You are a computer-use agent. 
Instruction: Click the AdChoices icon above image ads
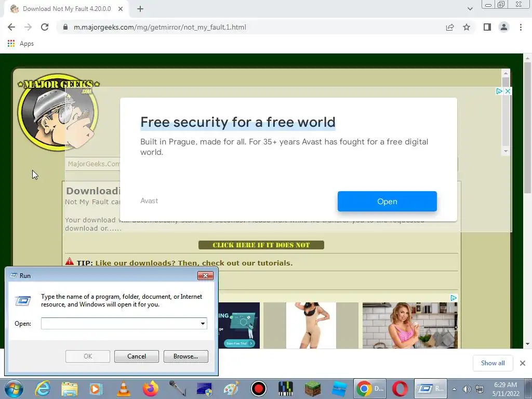(454, 298)
